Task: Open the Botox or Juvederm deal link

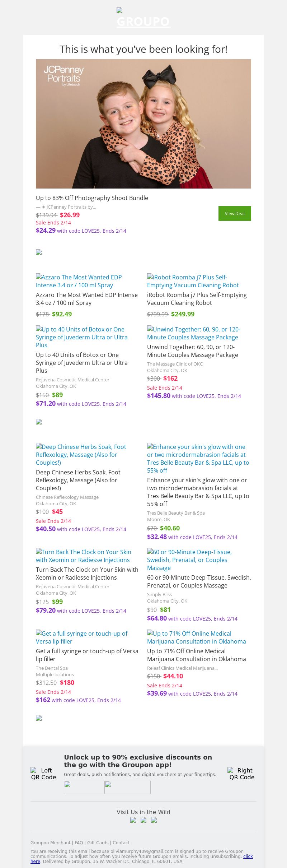Action: click(x=81, y=337)
